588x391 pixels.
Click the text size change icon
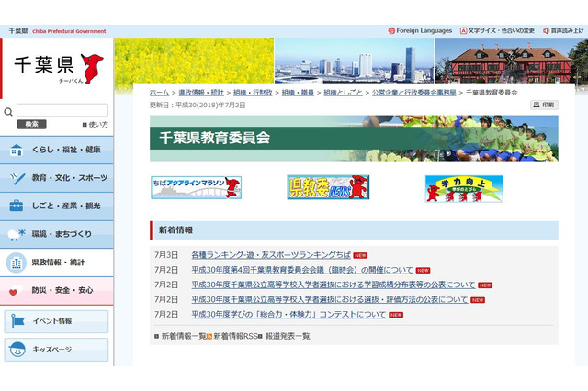[463, 30]
